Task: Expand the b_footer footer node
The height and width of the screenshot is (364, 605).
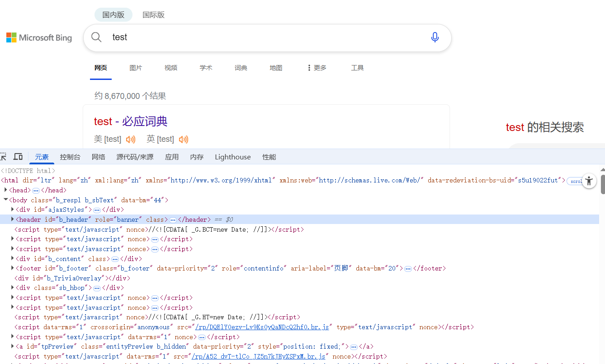Action: coord(13,268)
